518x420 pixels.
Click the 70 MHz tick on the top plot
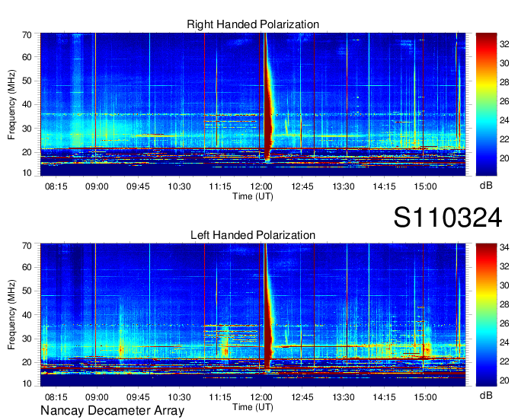(27, 35)
